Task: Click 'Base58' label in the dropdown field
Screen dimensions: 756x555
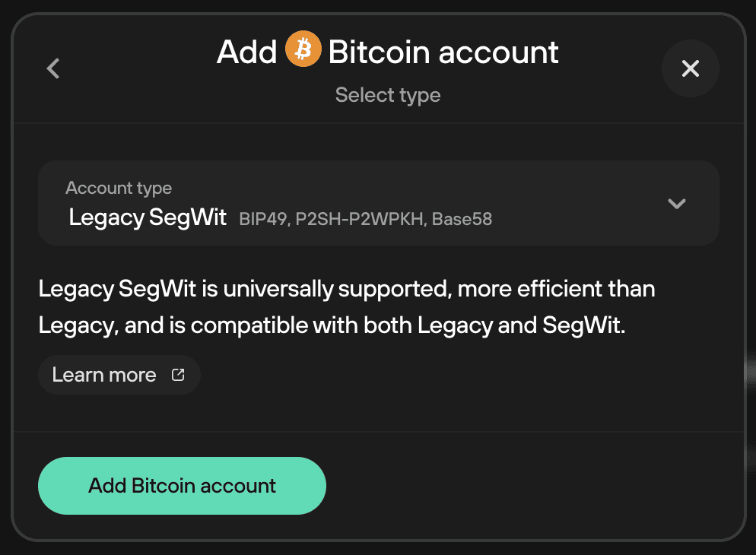Action: coord(462,219)
